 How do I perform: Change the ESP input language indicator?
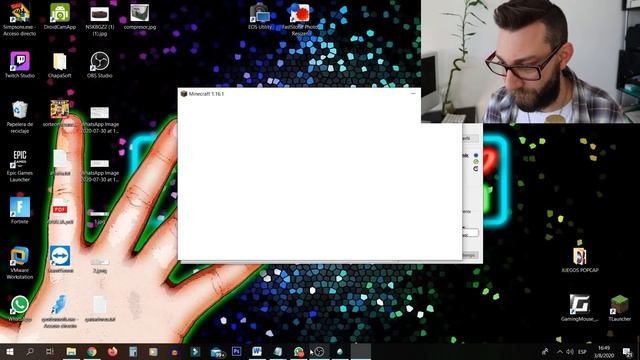coord(582,351)
